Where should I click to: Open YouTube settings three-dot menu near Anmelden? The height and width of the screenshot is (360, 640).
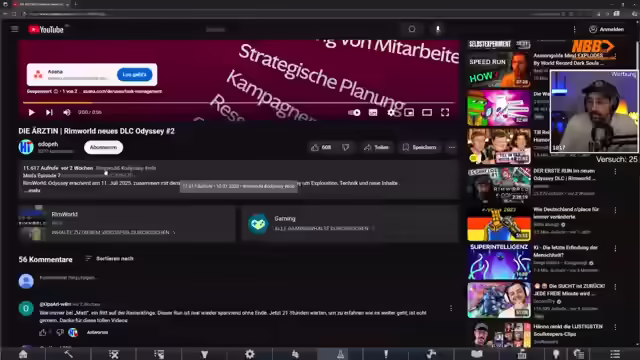point(575,29)
